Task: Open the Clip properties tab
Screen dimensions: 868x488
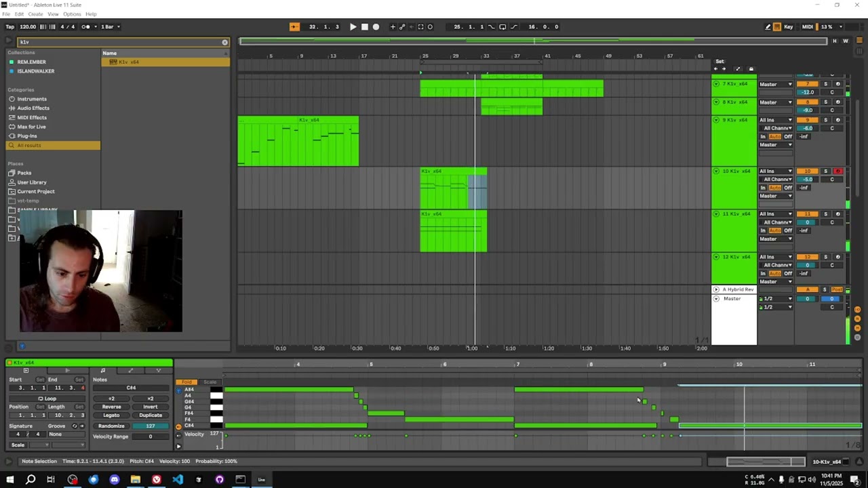Action: click(26, 371)
